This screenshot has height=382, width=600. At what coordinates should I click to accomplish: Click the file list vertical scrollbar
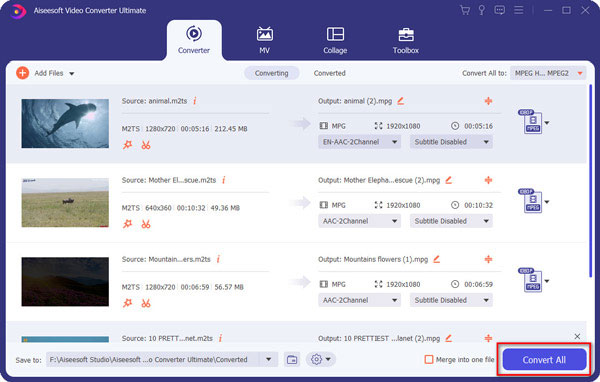pos(590,181)
